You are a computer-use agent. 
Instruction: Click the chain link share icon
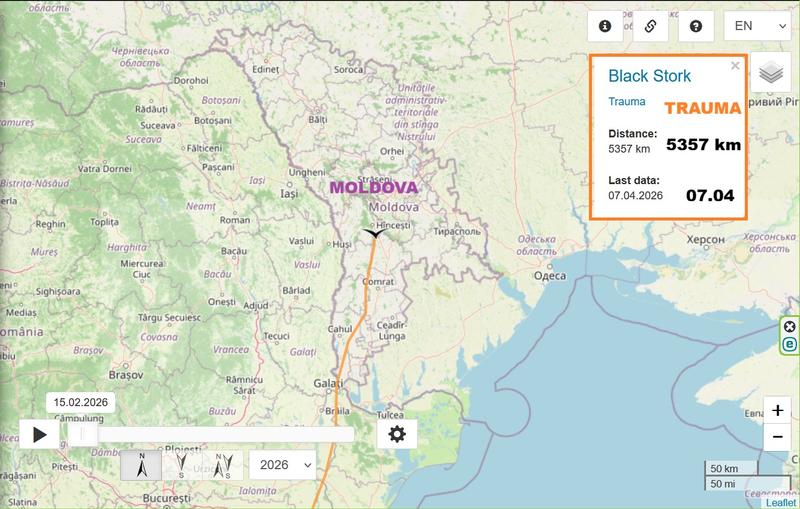[x=651, y=26]
